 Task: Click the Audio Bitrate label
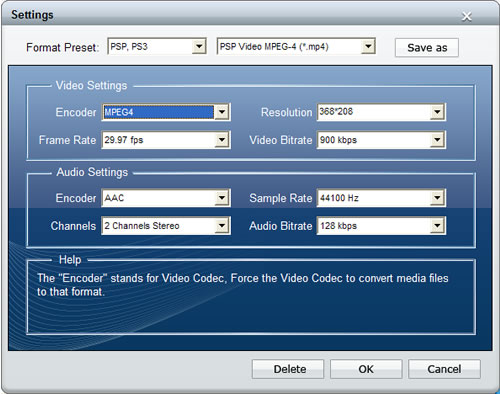[281, 226]
